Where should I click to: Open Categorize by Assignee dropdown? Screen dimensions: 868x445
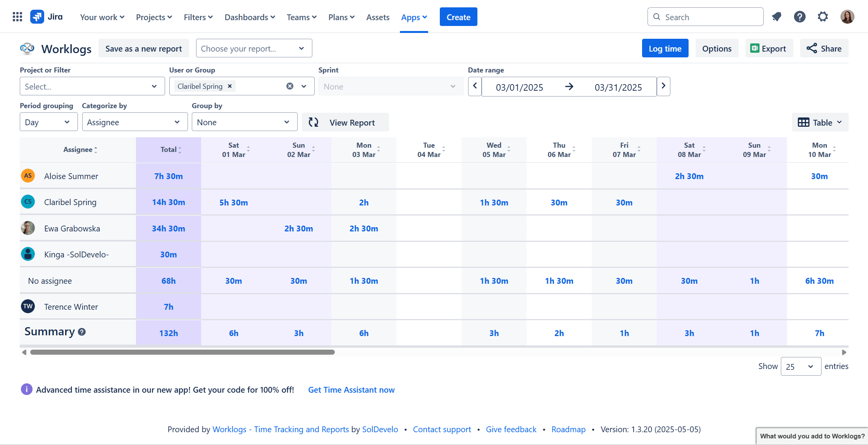point(135,122)
